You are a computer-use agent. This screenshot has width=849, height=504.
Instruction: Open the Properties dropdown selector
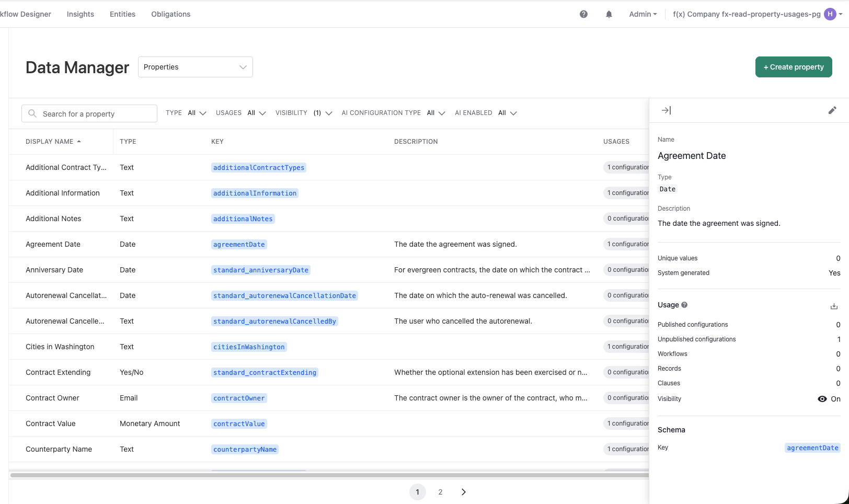[196, 67]
